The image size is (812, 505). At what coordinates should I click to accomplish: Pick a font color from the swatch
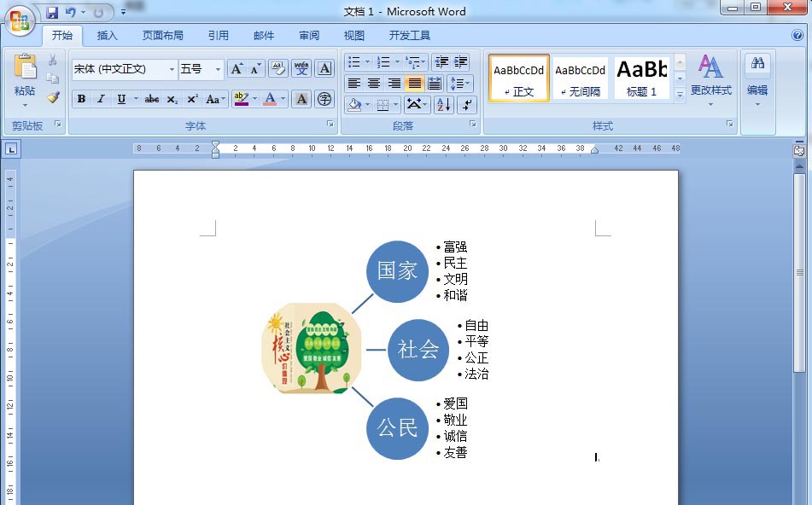coord(271,100)
